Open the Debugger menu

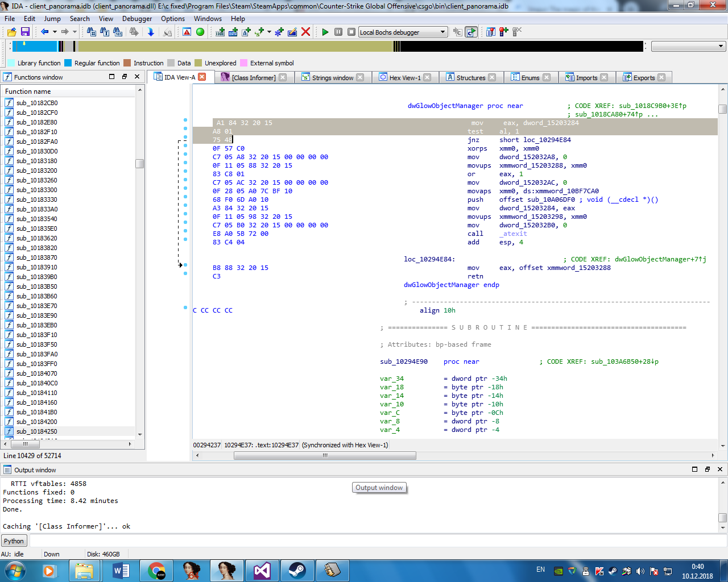tap(137, 19)
